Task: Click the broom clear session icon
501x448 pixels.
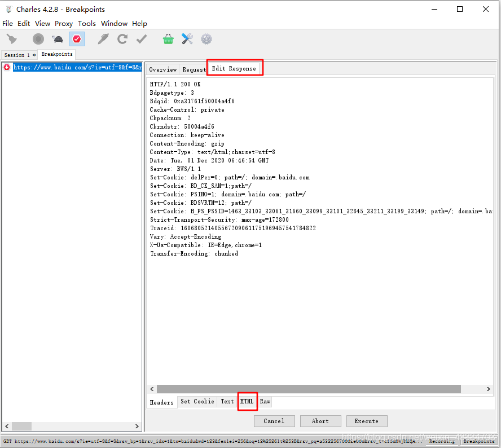Action: click(12, 39)
